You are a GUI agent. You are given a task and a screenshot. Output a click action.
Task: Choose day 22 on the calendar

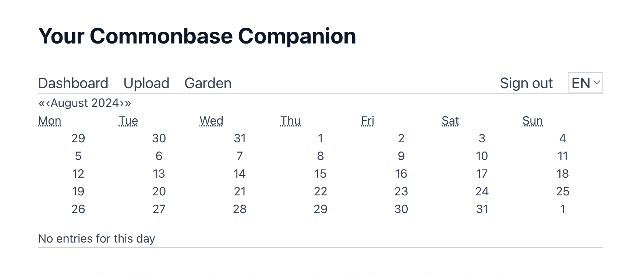tap(320, 191)
